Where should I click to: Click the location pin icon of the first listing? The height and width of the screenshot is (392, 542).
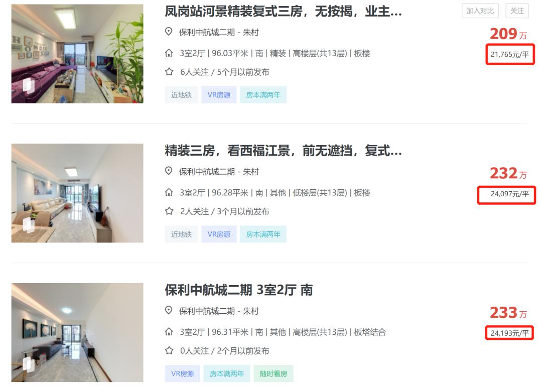[x=169, y=32]
